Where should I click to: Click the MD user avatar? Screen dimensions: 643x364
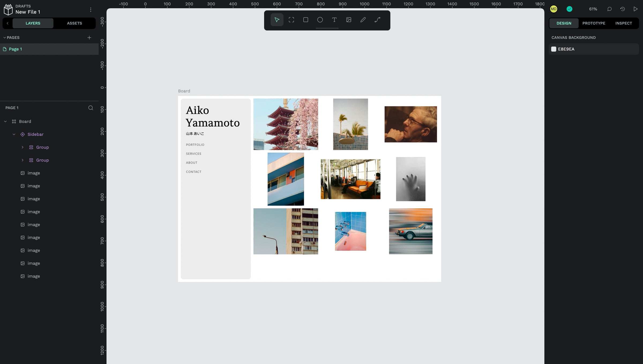[x=554, y=9]
